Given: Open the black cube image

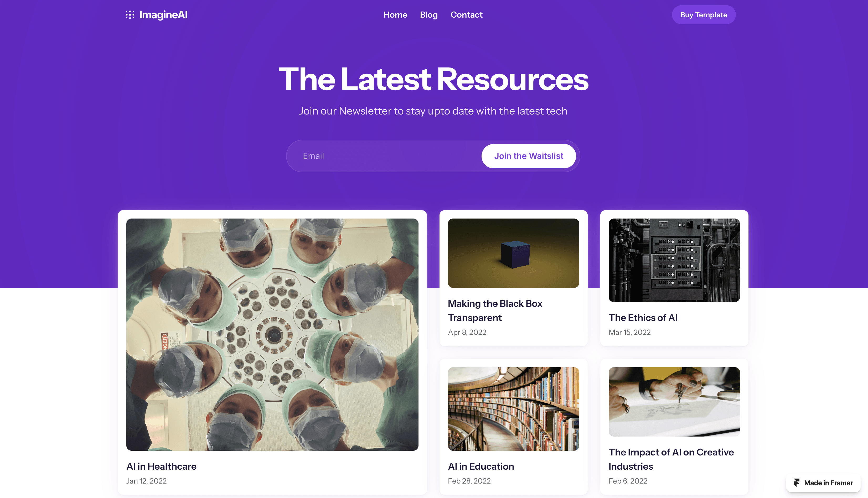Looking at the screenshot, I should click(x=513, y=253).
